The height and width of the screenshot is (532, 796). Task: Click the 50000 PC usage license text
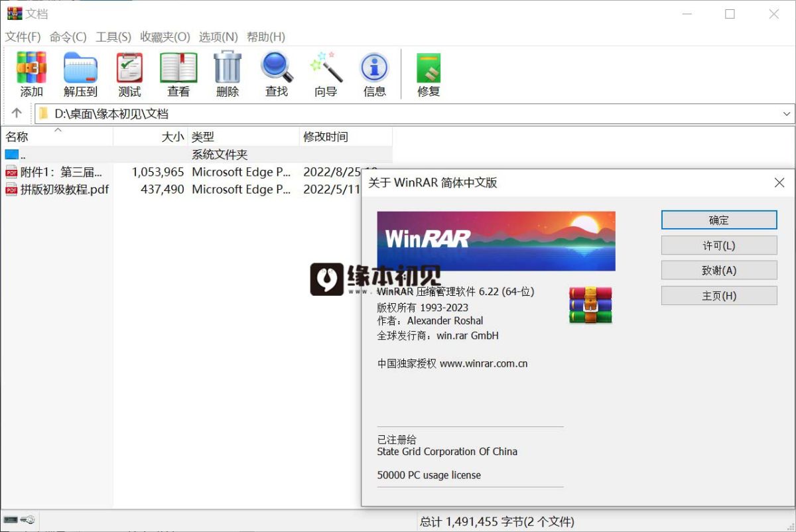tap(429, 475)
